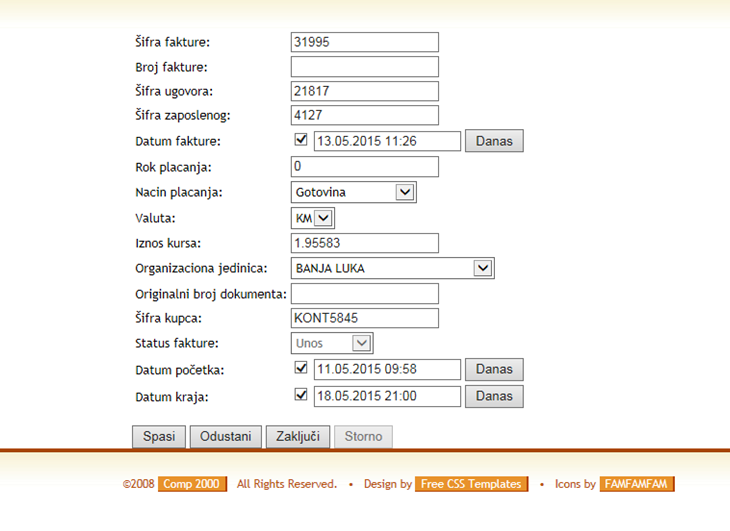Click the Spasi button
The height and width of the screenshot is (531, 730).
pyautogui.click(x=159, y=437)
